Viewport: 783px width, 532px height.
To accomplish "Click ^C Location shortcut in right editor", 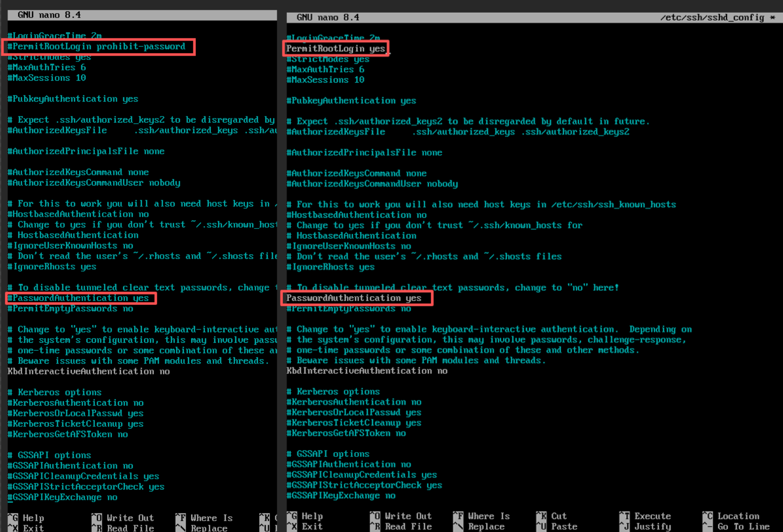I will pos(731,516).
